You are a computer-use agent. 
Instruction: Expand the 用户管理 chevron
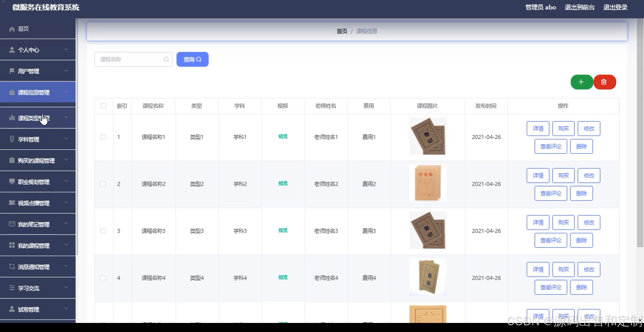[x=66, y=70]
